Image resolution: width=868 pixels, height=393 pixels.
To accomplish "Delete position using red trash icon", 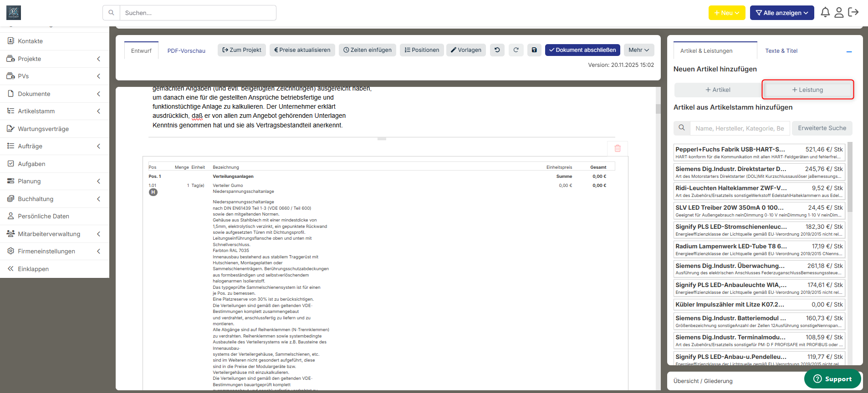I will click(618, 148).
